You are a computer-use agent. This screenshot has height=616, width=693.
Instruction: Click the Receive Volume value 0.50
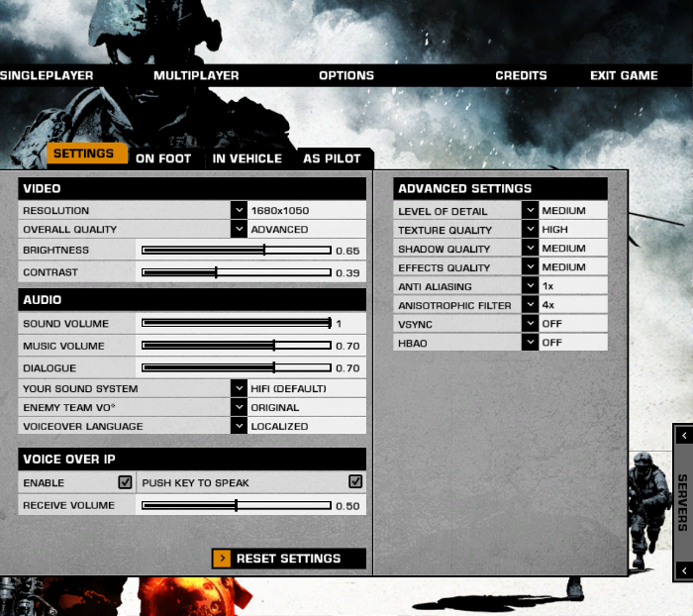coord(347,506)
